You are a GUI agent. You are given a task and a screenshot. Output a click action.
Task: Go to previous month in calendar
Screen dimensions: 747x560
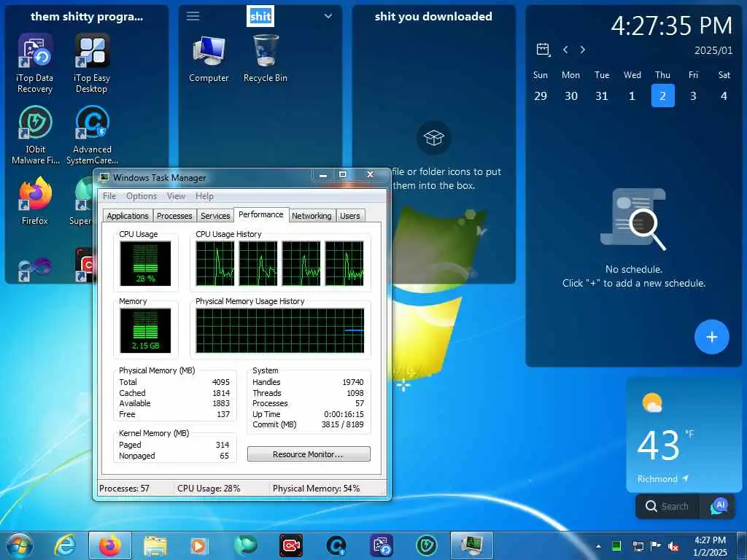pos(565,50)
